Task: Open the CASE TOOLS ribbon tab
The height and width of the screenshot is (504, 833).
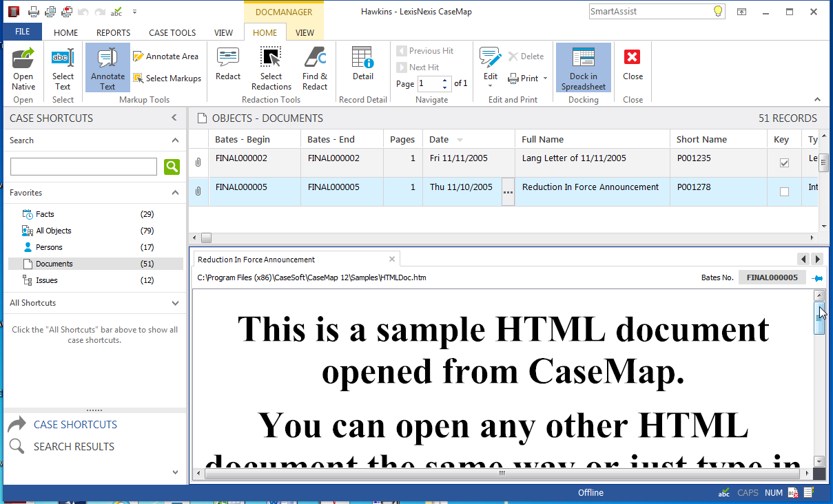Action: point(172,32)
